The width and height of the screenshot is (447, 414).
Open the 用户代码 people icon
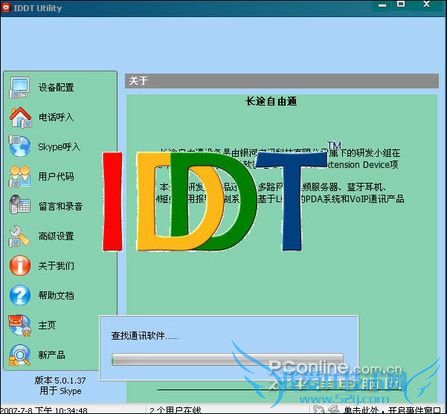[x=20, y=176]
